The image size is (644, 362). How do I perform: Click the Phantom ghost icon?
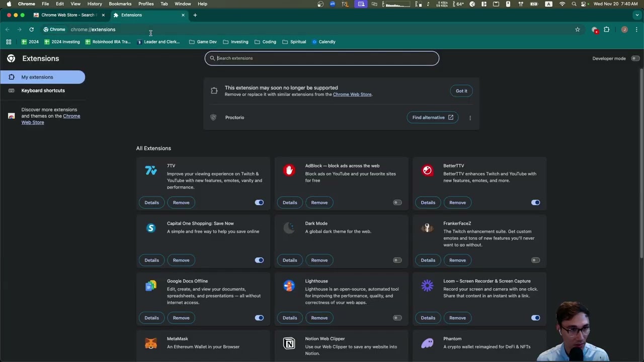(427, 343)
